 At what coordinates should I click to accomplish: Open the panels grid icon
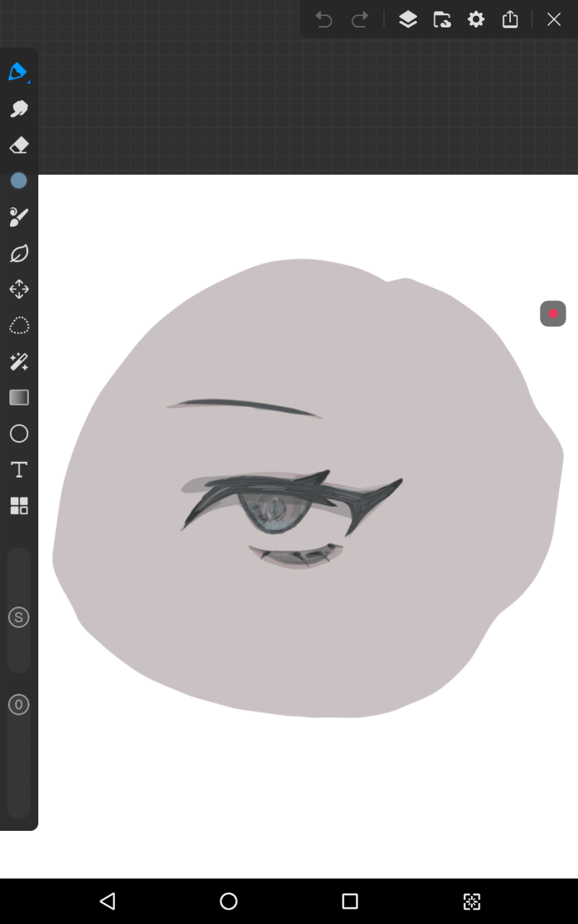[x=19, y=506]
